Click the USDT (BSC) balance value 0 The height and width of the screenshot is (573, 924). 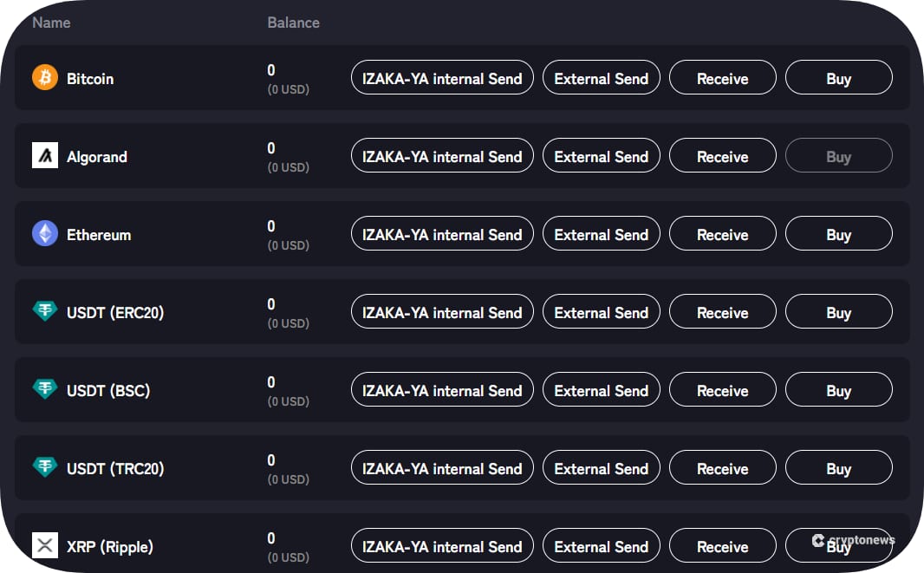point(271,382)
